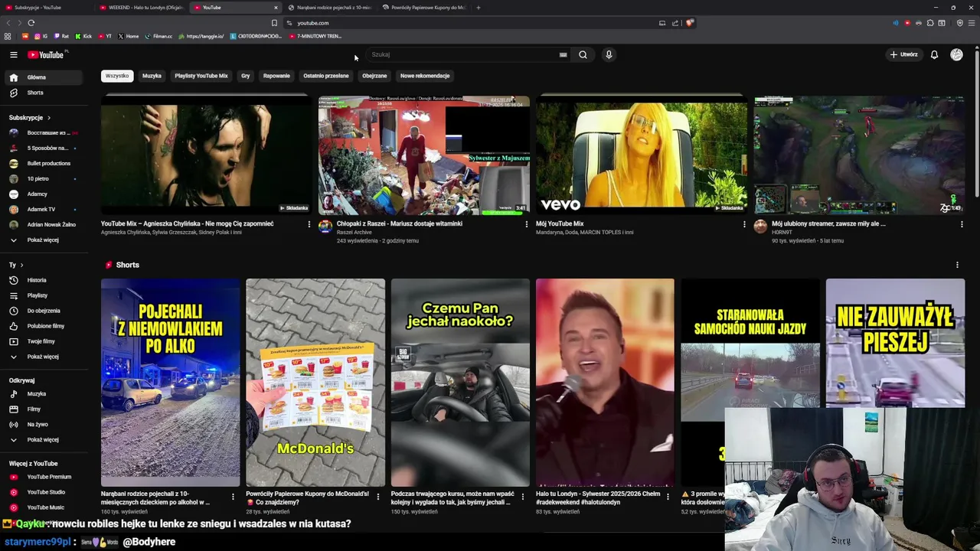Open the IG bookmark

pos(40,36)
